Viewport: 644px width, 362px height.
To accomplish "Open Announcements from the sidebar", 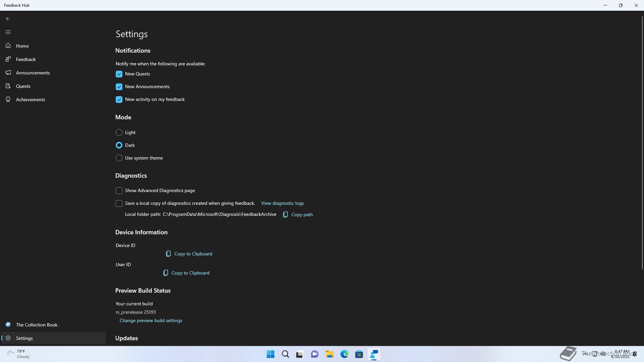I will click(33, 73).
